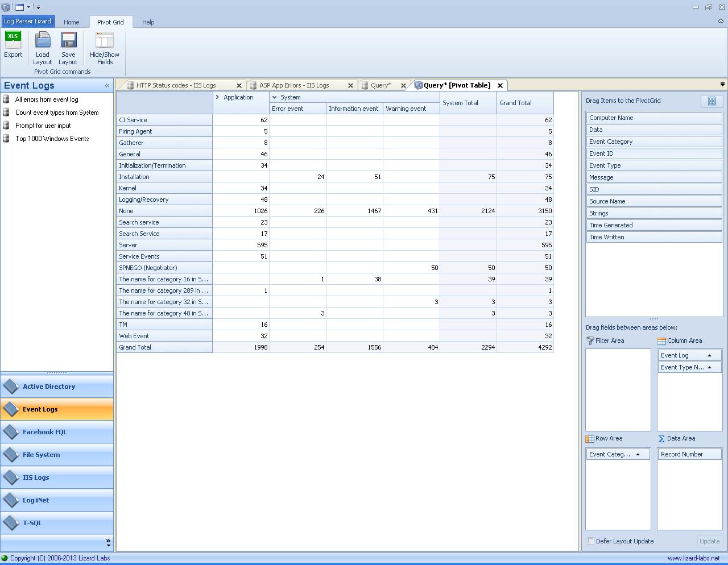728x565 pixels.
Task: Switch to the Home ribbon tab
Action: 71,22
